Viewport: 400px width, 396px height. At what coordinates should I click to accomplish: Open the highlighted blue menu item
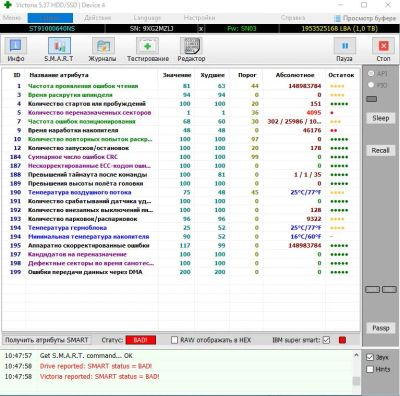[50, 18]
